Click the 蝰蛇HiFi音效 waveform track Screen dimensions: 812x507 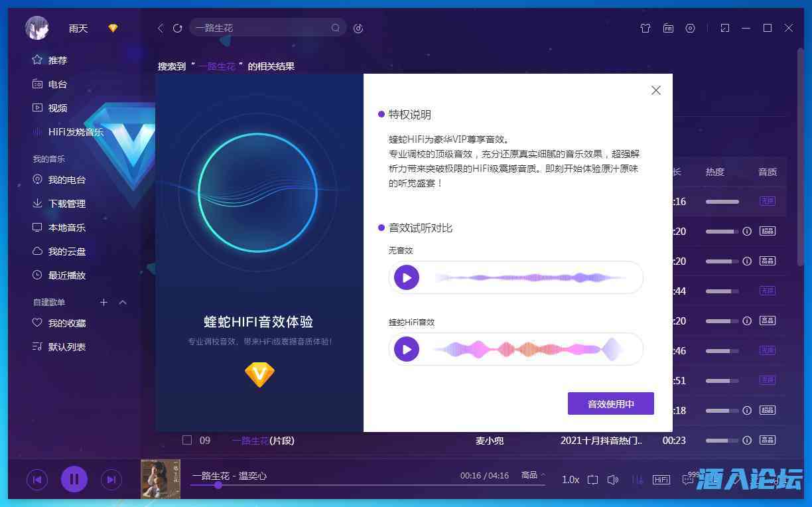pos(529,349)
